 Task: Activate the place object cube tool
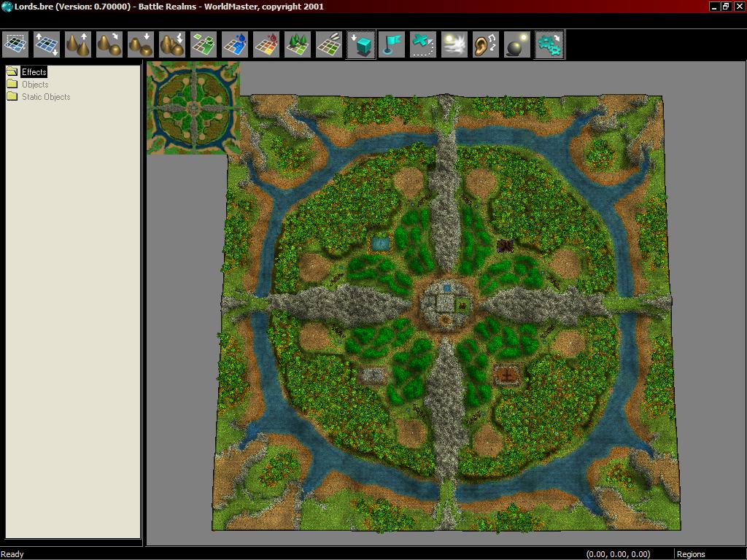click(360, 44)
